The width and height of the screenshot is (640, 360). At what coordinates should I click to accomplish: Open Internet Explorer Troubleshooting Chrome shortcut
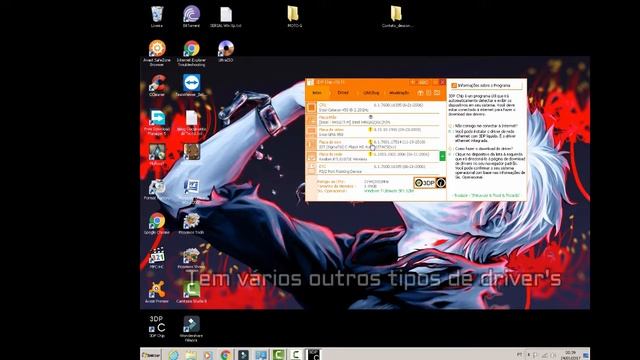tap(191, 53)
